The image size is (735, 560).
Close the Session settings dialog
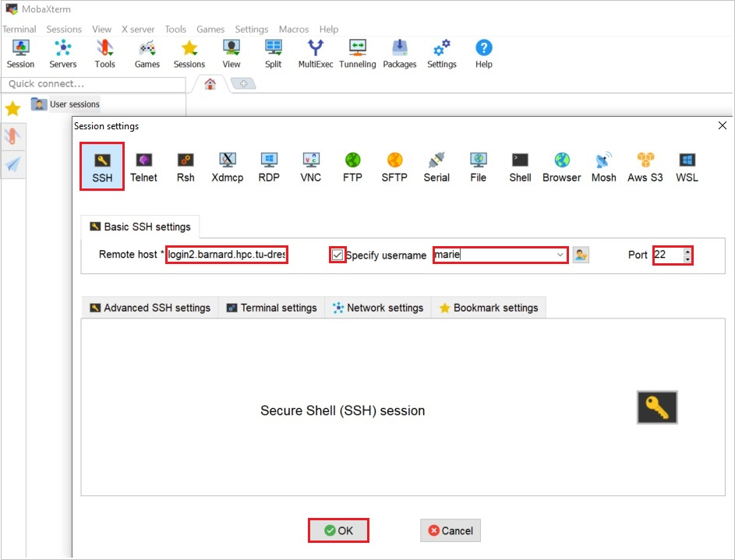(723, 125)
